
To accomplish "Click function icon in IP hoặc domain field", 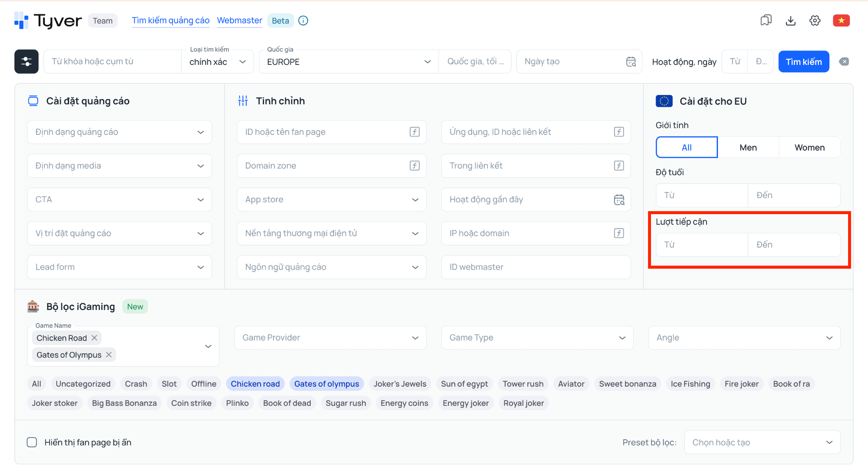I will point(619,233).
